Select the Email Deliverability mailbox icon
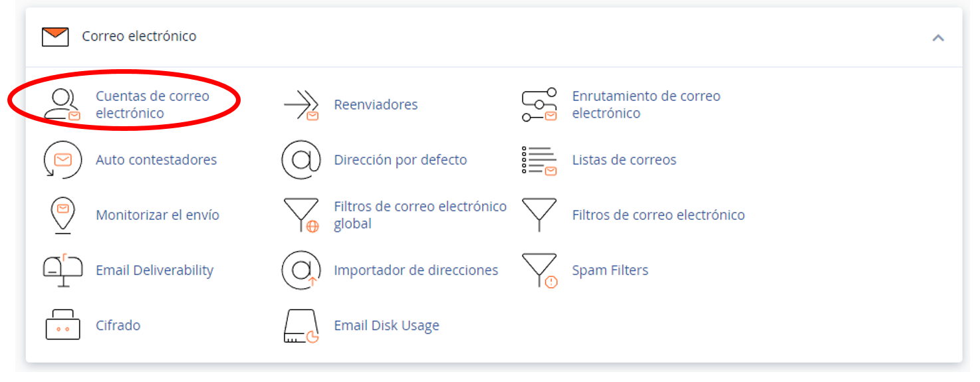980x382 pixels. pos(62,270)
